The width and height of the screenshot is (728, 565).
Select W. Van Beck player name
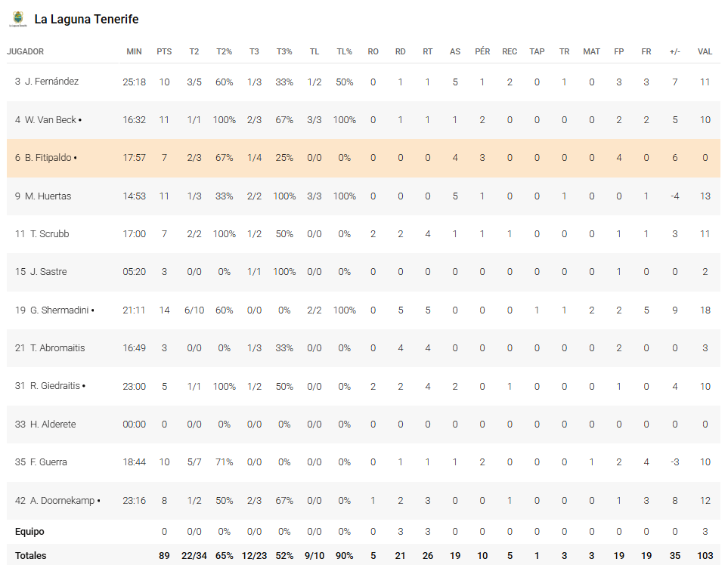[x=51, y=120]
